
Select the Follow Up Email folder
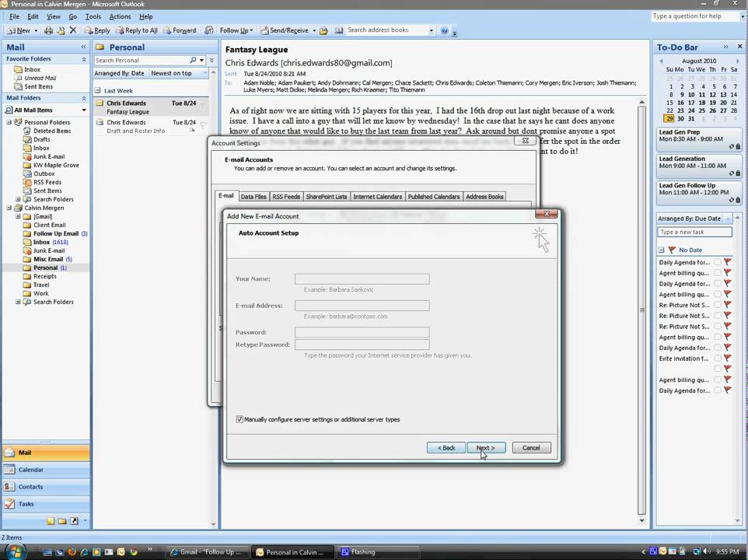click(55, 234)
